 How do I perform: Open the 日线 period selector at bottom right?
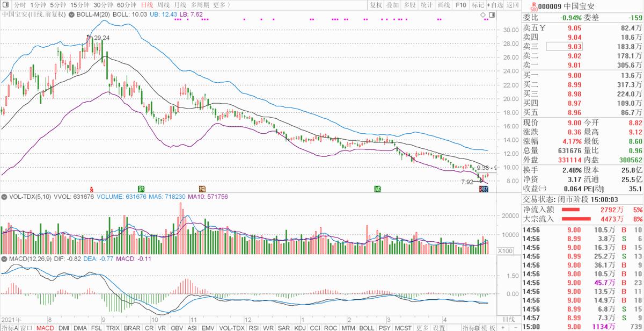coord(509,319)
